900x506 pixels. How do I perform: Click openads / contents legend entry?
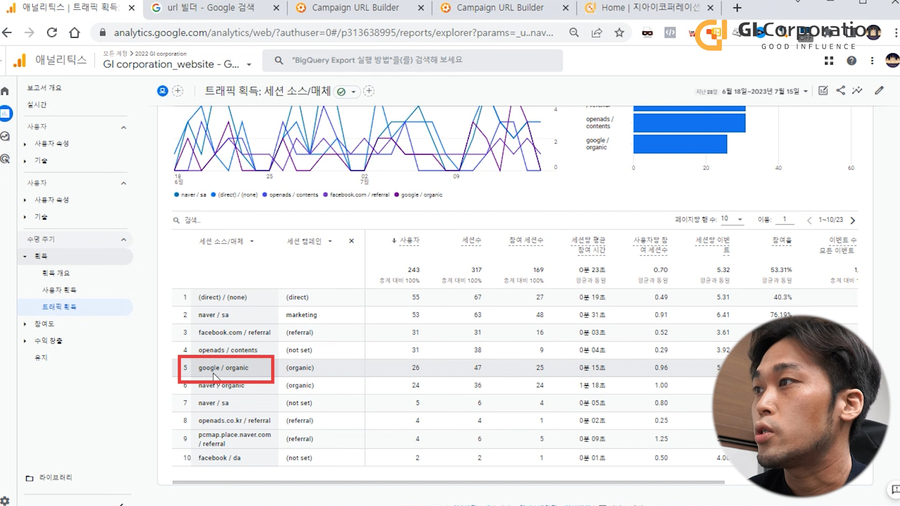[290, 195]
